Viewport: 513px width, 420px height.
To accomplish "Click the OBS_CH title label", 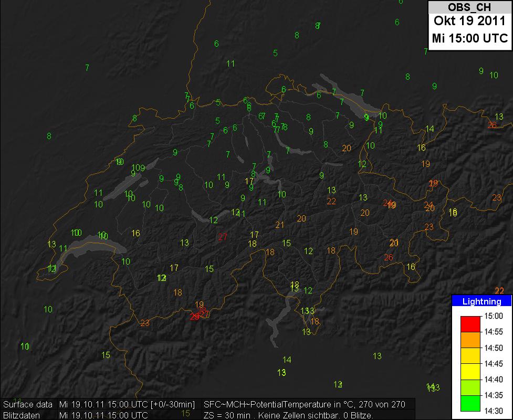I will pyautogui.click(x=469, y=7).
